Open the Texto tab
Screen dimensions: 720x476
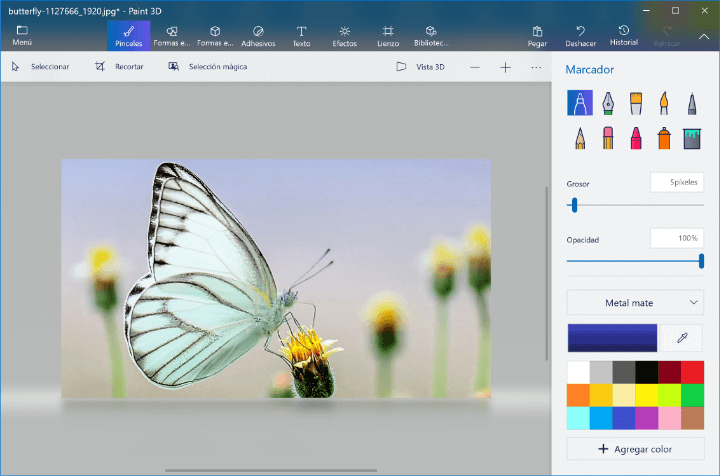(x=301, y=36)
